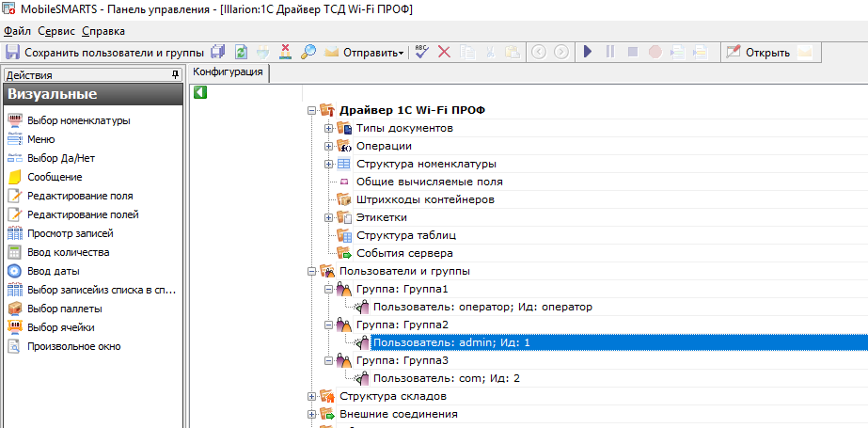Click the Открыть toolbar button

(758, 53)
